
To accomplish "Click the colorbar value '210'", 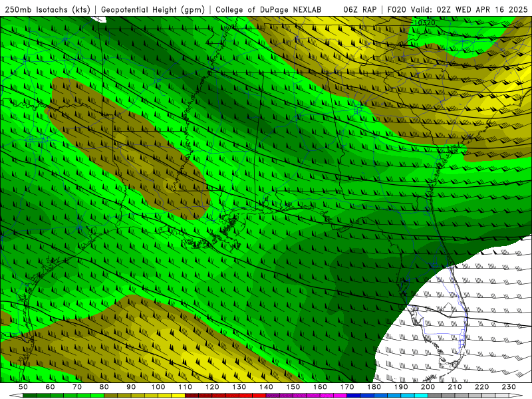I will coord(456,387).
